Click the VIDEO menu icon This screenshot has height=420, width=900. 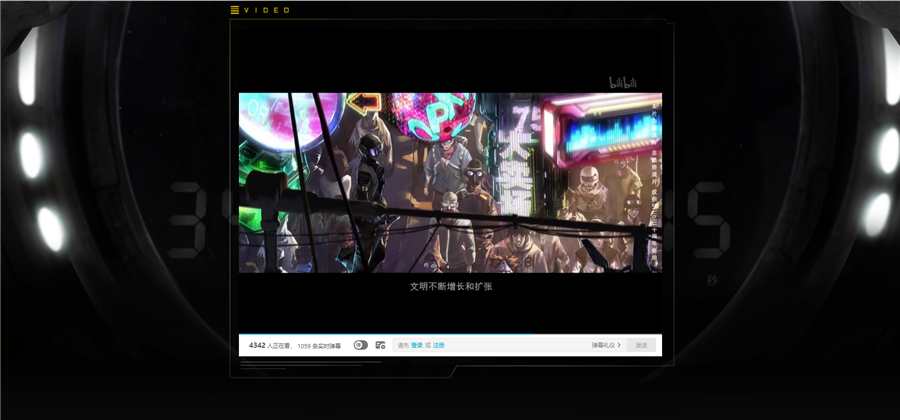pos(235,10)
